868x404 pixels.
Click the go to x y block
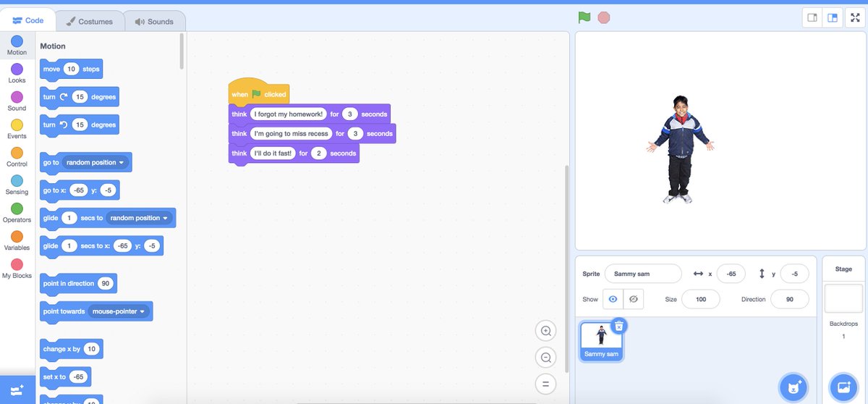tap(80, 190)
